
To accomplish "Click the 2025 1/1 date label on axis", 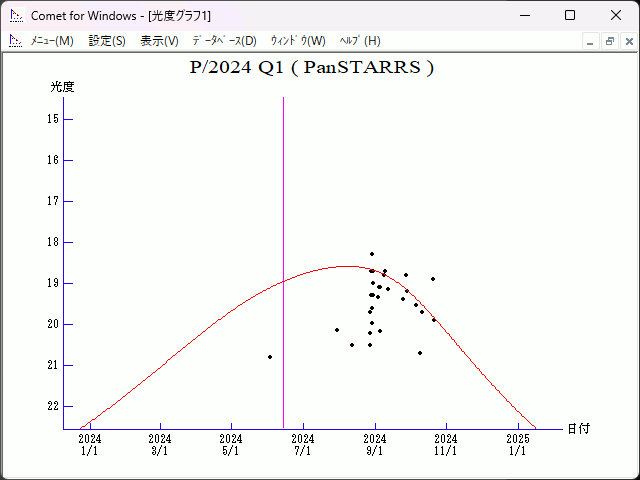I will tap(517, 444).
